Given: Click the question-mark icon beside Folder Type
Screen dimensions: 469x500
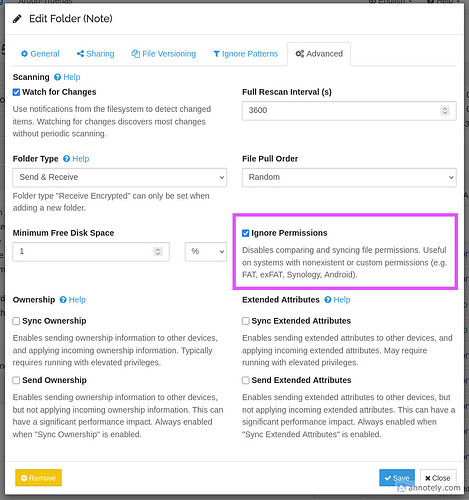Looking at the screenshot, I should pos(67,159).
